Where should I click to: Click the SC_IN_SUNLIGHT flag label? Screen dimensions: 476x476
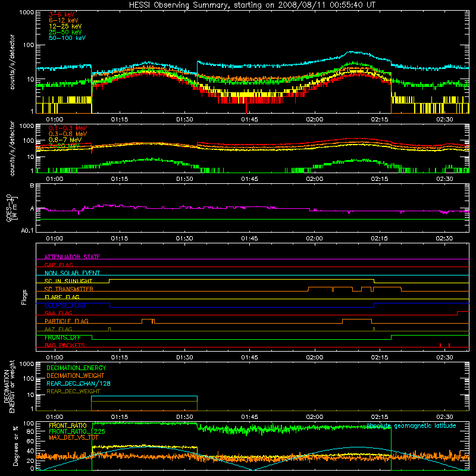tap(68, 281)
